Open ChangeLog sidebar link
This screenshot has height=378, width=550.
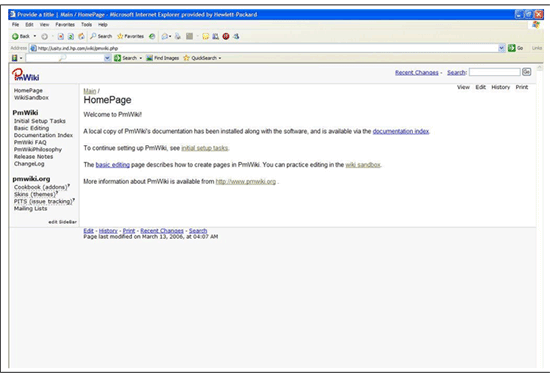coord(29,163)
